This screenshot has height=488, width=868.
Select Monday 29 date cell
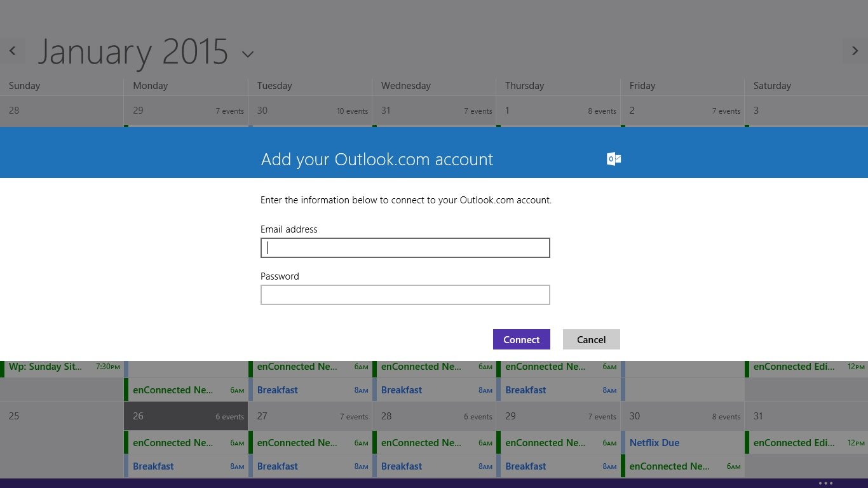point(186,111)
